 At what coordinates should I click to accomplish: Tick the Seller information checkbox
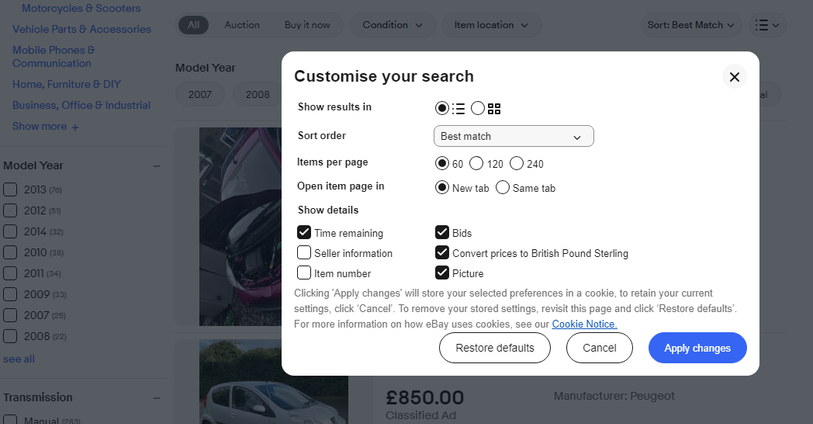click(304, 253)
